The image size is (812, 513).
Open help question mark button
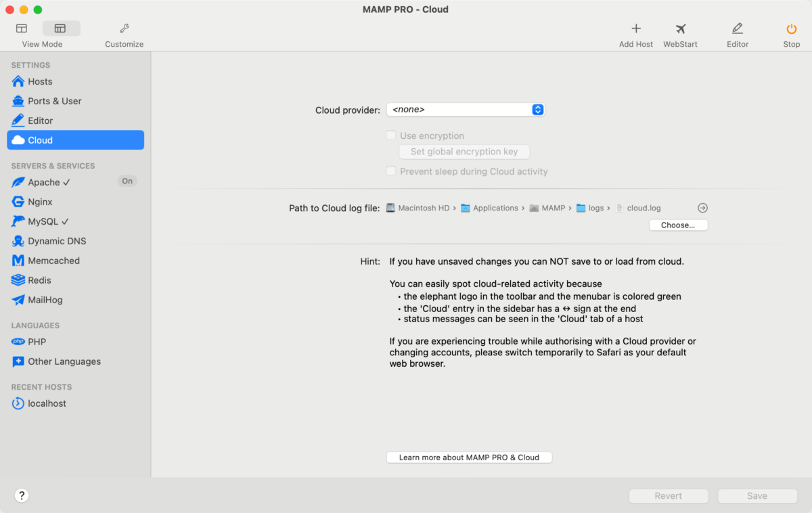[22, 495]
